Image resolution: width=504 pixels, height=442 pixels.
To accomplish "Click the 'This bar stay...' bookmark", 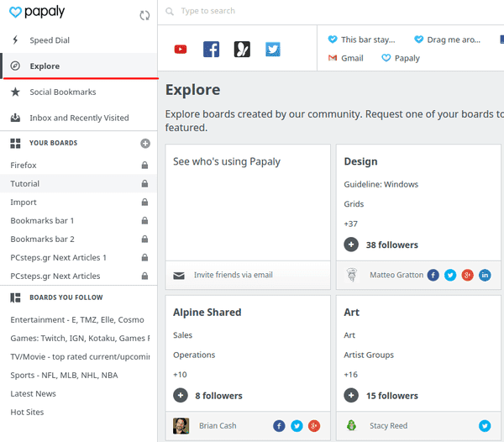I will tap(361, 39).
